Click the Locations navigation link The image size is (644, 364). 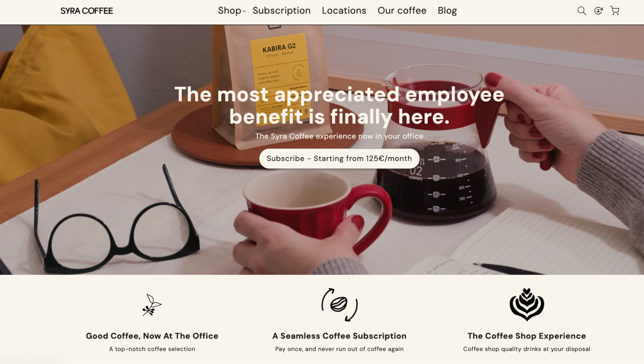[x=344, y=10]
